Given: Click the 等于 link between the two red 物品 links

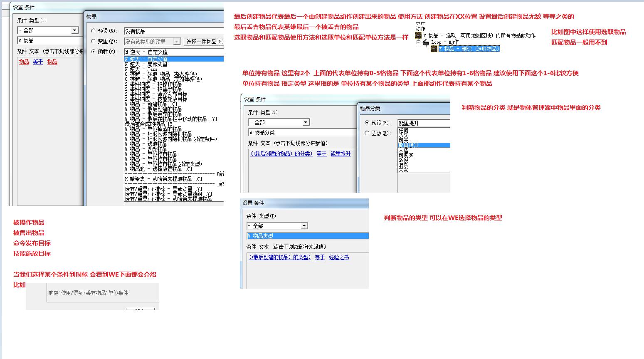Looking at the screenshot, I should click(x=38, y=62).
